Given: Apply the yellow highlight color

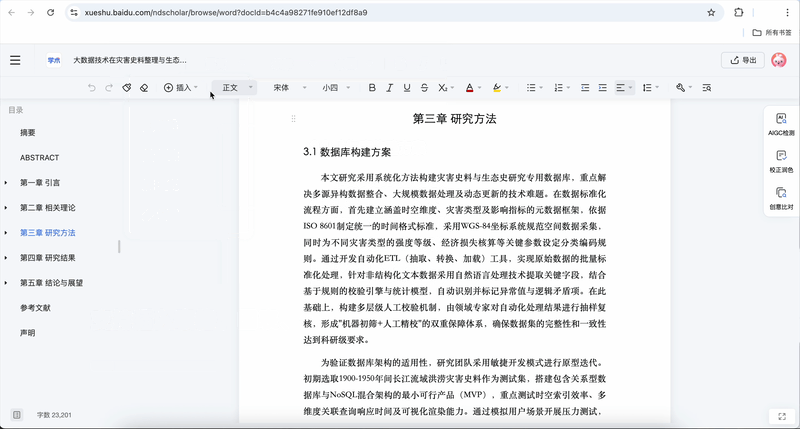Looking at the screenshot, I should click(497, 88).
